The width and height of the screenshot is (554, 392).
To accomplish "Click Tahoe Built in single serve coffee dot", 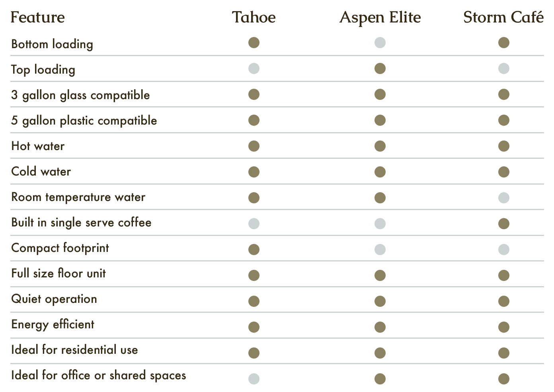I will 254,224.
